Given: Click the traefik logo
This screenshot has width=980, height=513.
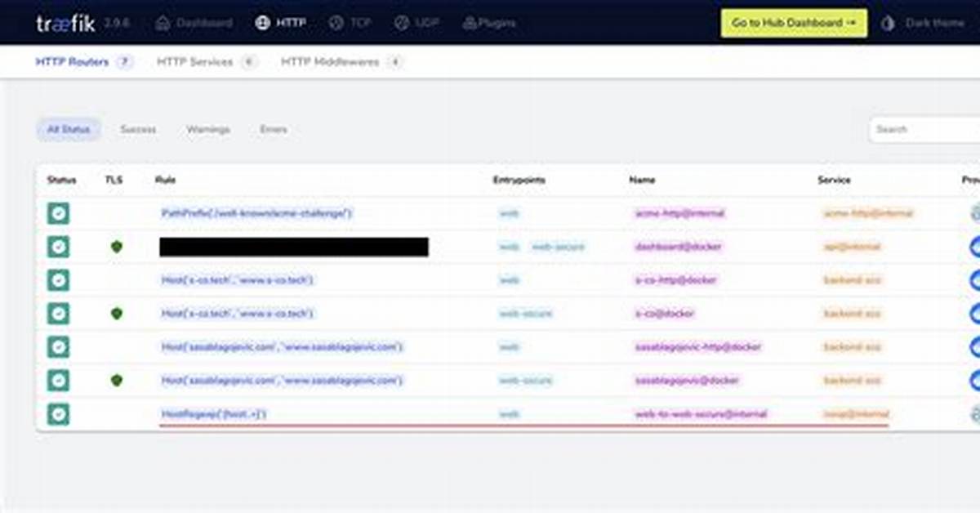Looking at the screenshot, I should [x=67, y=23].
